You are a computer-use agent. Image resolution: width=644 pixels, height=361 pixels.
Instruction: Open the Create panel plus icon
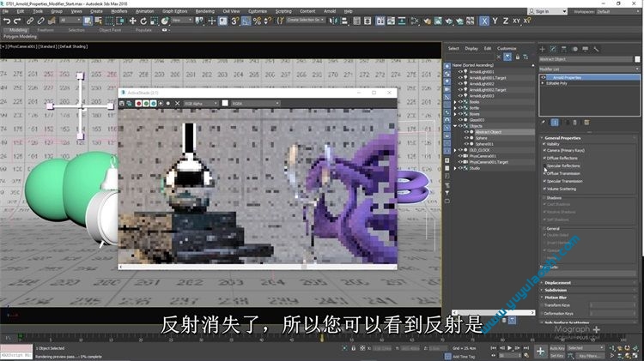click(542, 49)
